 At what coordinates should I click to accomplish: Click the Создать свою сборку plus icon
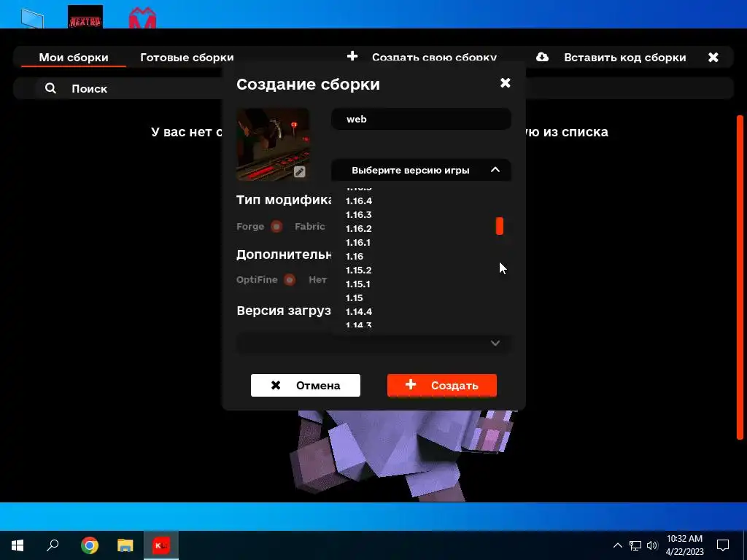(x=352, y=56)
